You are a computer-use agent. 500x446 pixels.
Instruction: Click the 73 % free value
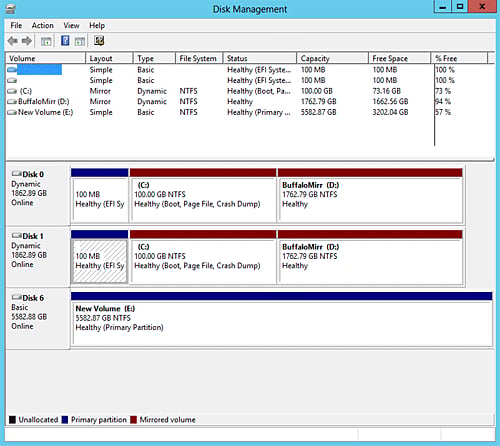coord(443,91)
